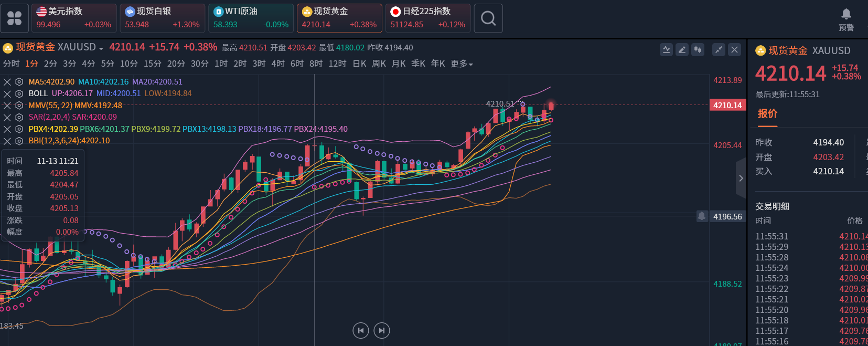The image size is (868, 346).
Task: Switch chart style with candlestick icon
Action: [x=698, y=50]
